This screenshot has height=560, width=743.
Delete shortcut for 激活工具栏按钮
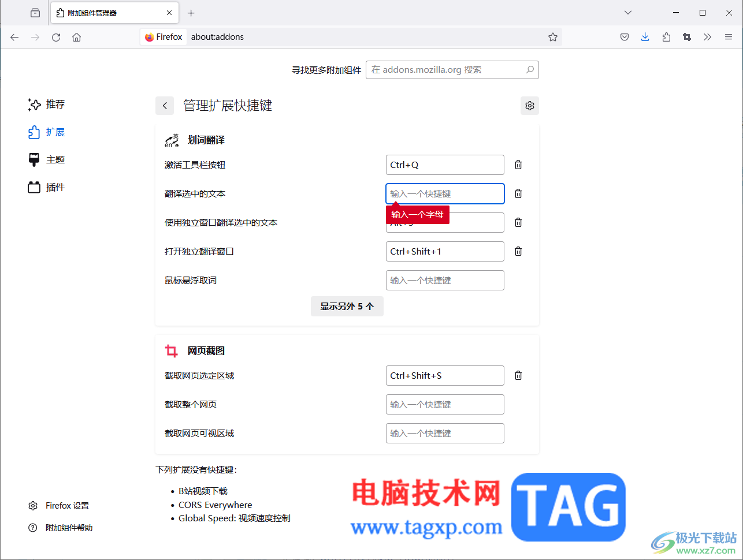(x=518, y=165)
